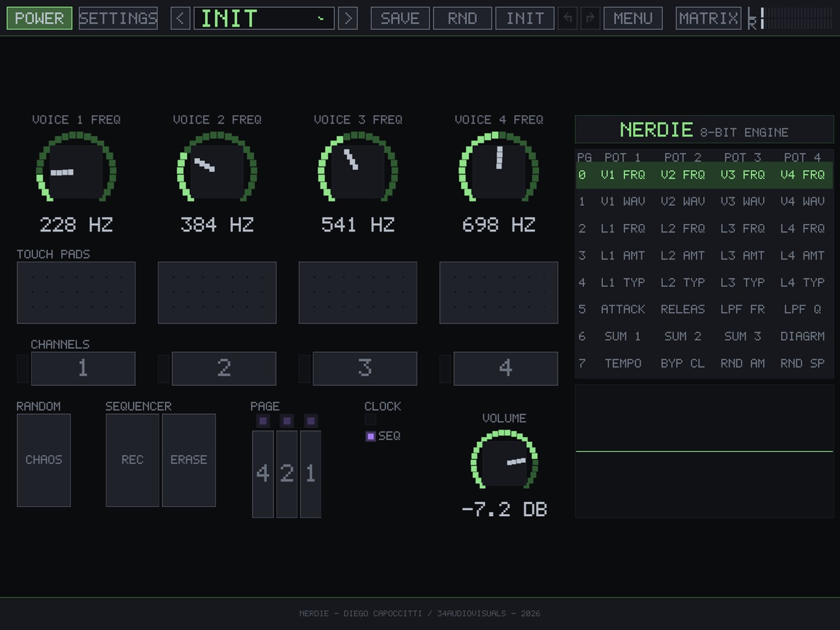840x630 pixels.
Task: Tap the second touch pad
Action: click(217, 293)
